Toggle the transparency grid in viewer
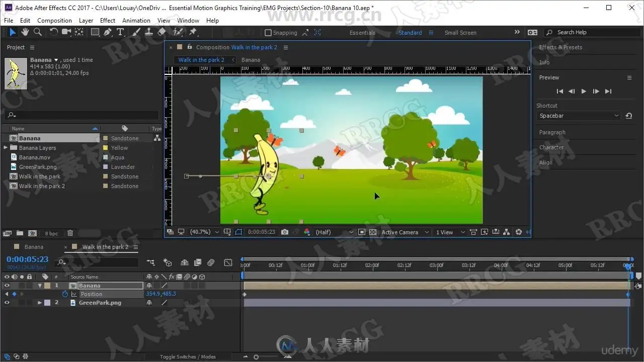The height and width of the screenshot is (362, 644). (x=373, y=232)
